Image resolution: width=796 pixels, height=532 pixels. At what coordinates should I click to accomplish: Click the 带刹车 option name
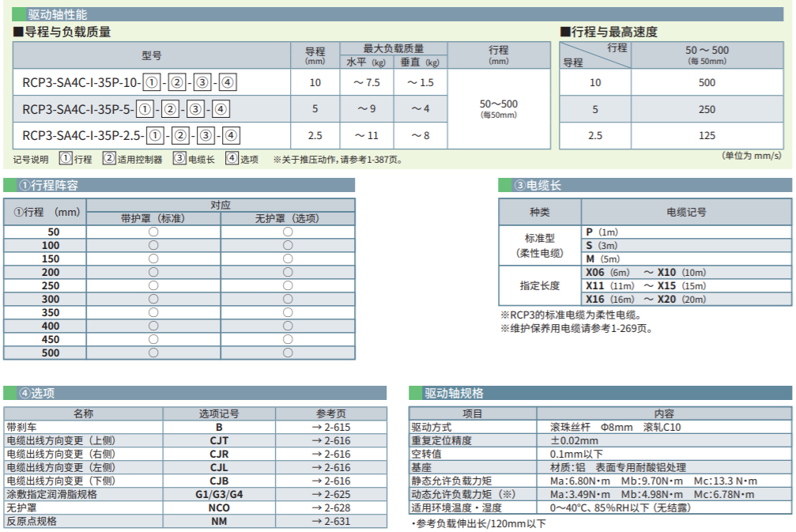point(21,428)
